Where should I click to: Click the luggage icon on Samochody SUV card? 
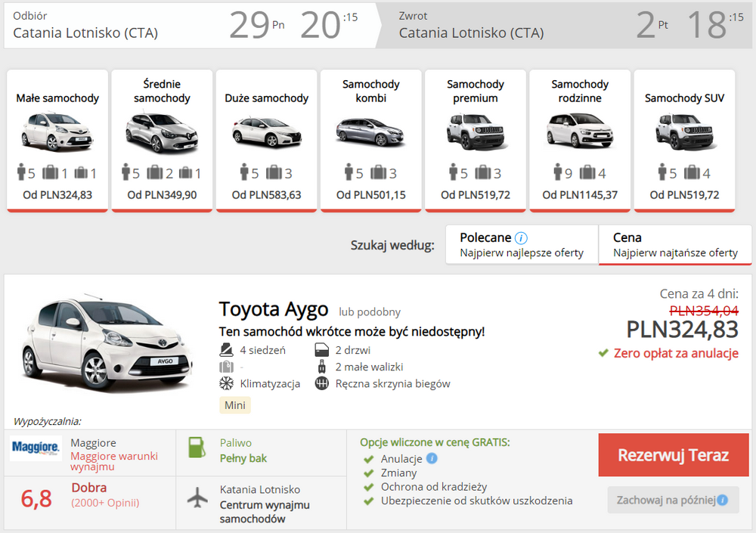click(x=692, y=172)
